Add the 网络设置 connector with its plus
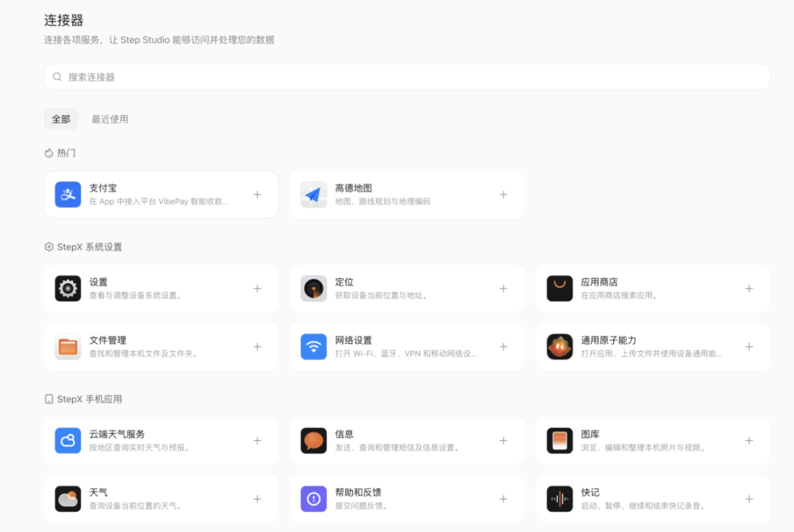This screenshot has height=532, width=794. coord(504,347)
